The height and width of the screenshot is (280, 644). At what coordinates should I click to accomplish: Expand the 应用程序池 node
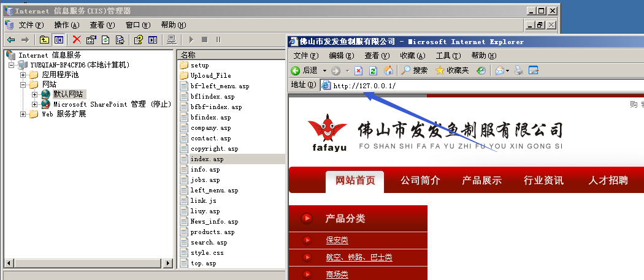(x=23, y=75)
